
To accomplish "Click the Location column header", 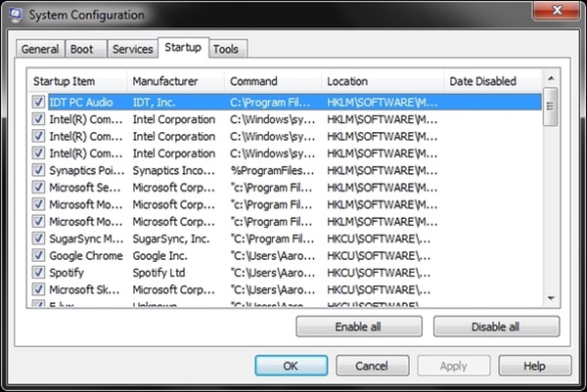I will [383, 81].
